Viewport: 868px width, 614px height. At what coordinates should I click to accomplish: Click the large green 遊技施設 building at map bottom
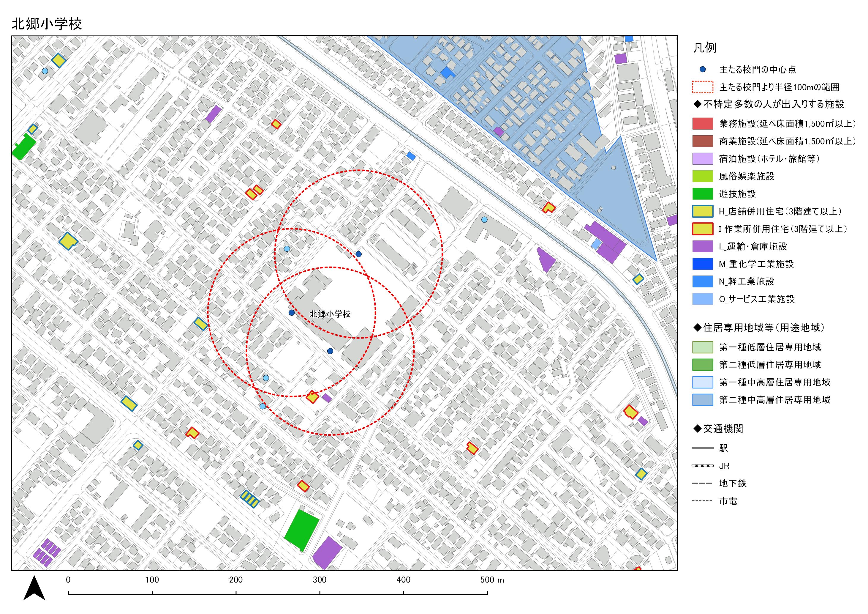tap(302, 530)
